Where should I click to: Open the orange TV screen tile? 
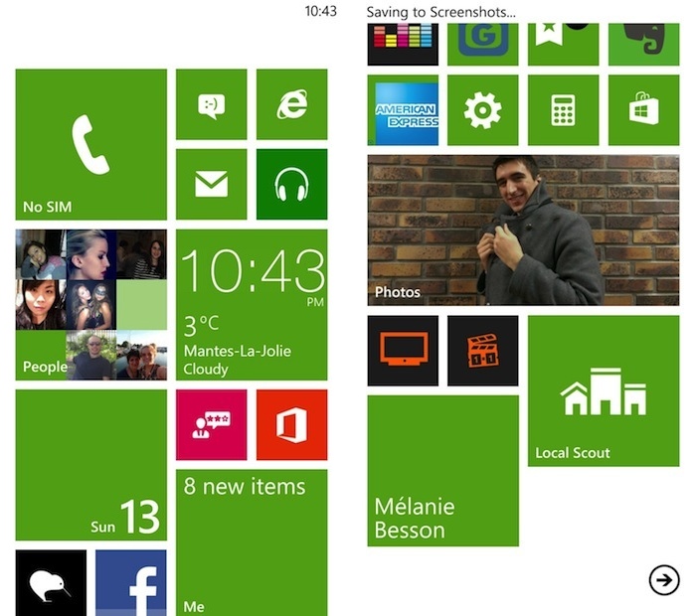[403, 351]
